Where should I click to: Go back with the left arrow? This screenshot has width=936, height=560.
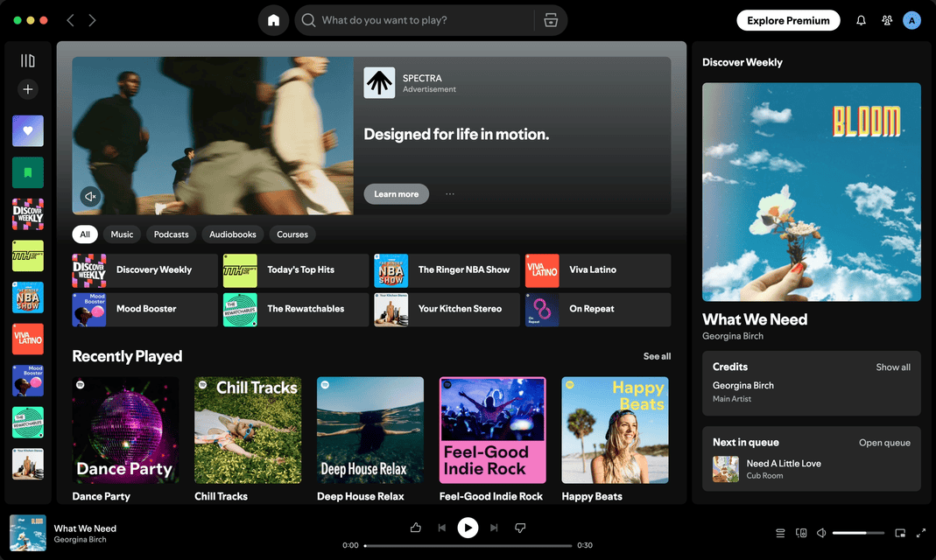pos(70,20)
